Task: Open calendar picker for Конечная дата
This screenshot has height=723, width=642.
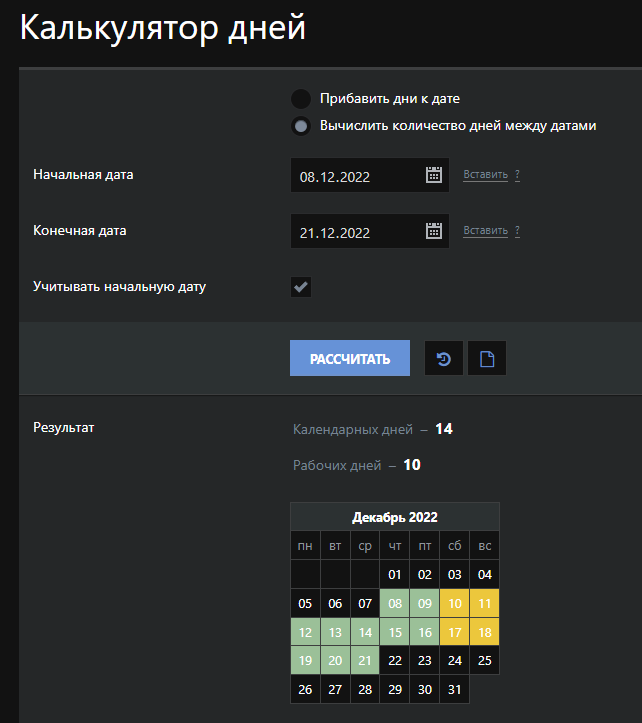Action: point(434,231)
